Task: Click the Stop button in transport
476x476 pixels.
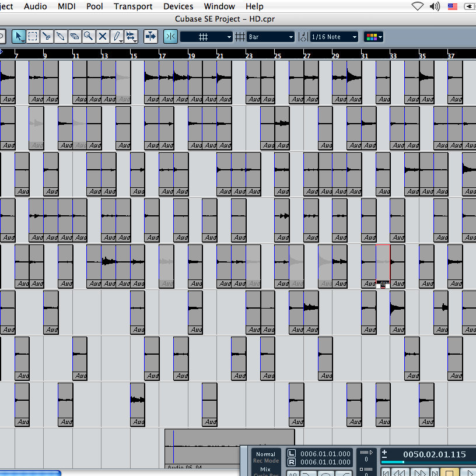Action: pos(449,471)
